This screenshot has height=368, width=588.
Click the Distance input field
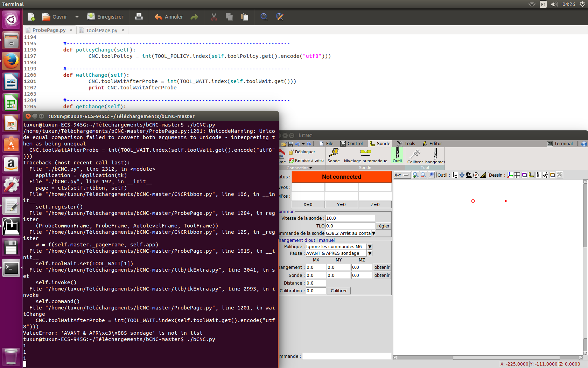click(316, 283)
